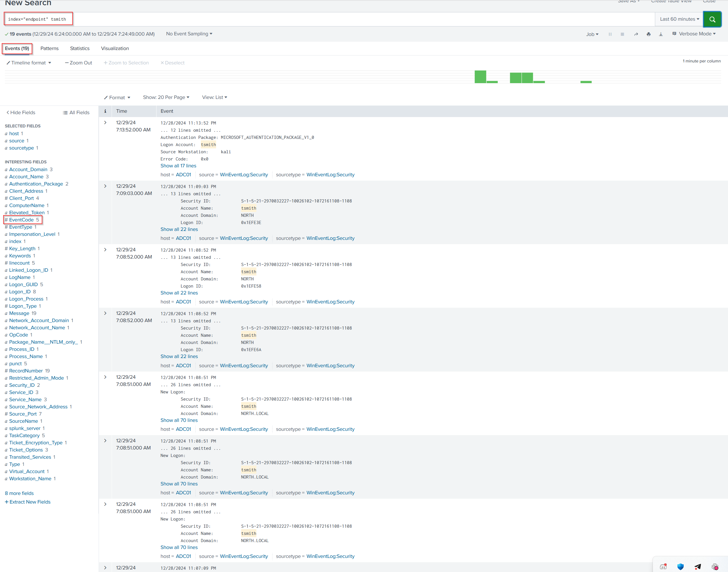Open the Ticket_Encryption_Type field
Image resolution: width=728 pixels, height=572 pixels.
[36, 443]
